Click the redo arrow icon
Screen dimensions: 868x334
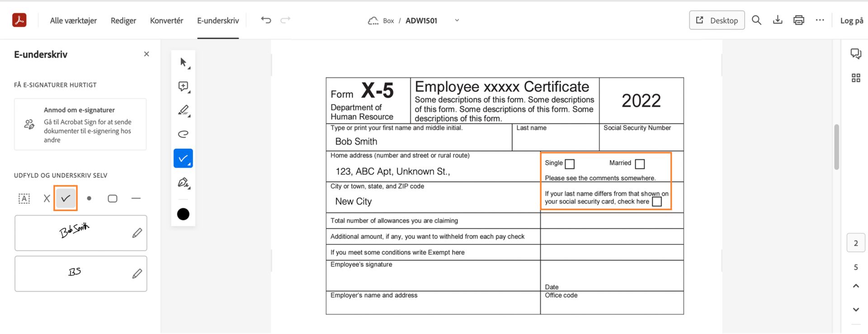285,20
